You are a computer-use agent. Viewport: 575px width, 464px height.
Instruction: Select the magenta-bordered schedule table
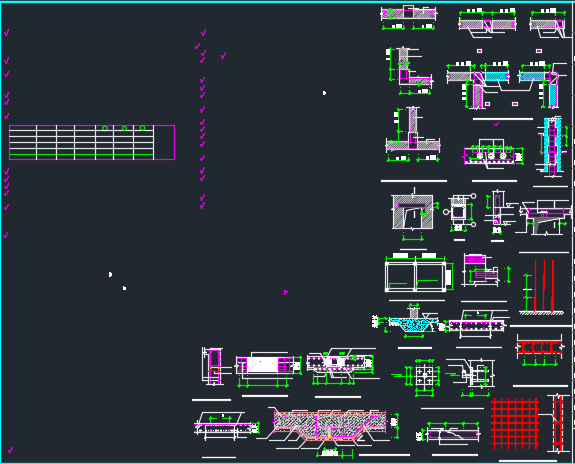[x=92, y=142]
